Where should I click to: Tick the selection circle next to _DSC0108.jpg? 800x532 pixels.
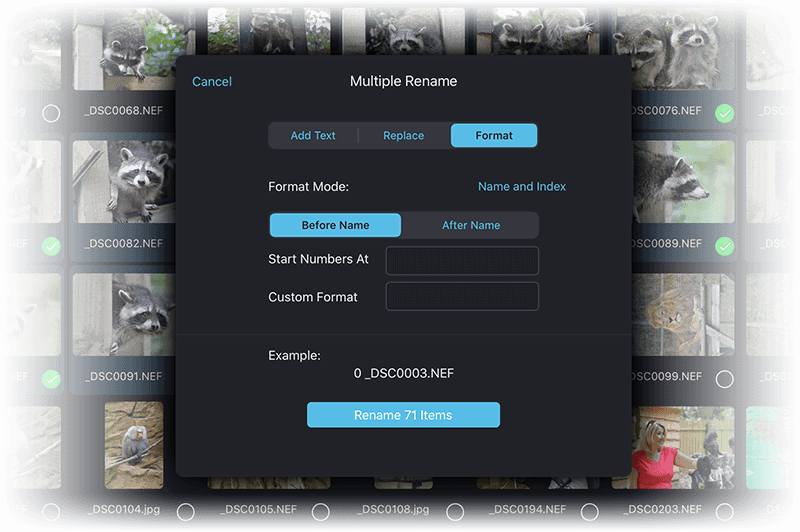click(x=455, y=512)
